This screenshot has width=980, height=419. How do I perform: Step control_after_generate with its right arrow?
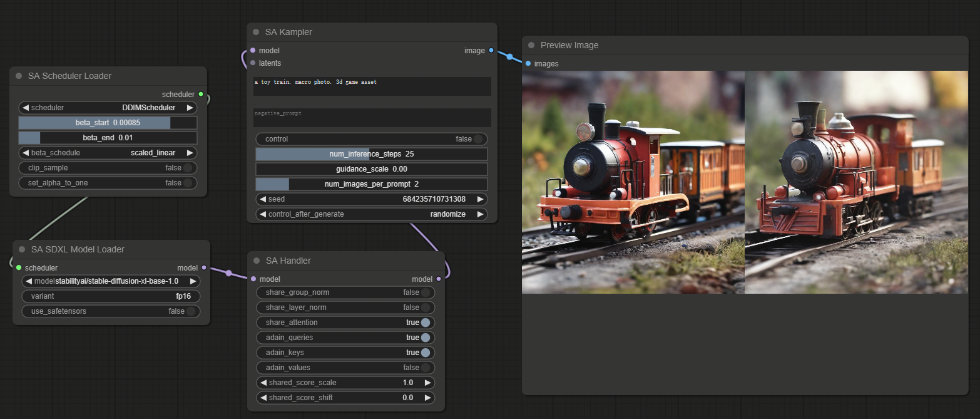pyautogui.click(x=480, y=214)
